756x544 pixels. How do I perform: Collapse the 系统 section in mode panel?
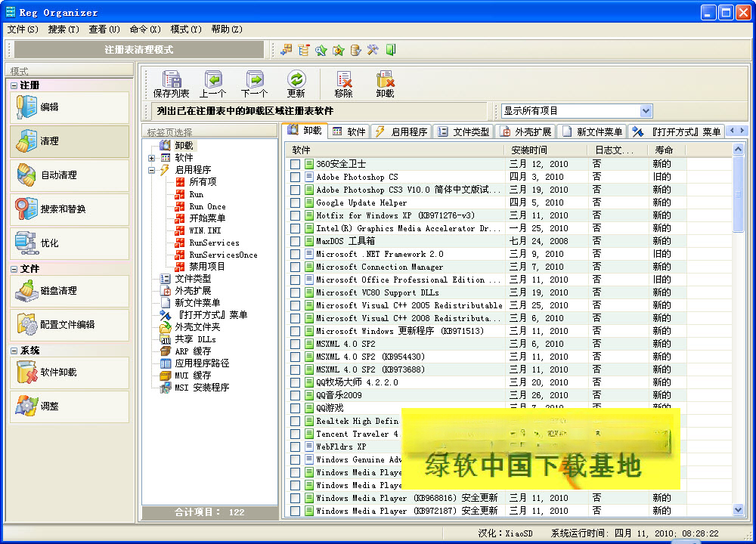[x=14, y=351]
